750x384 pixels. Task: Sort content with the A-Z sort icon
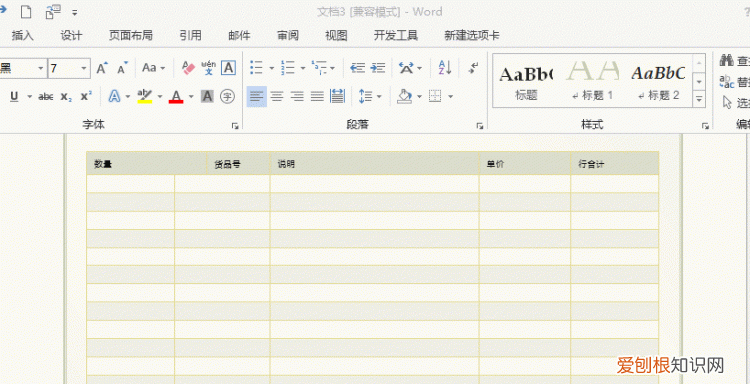point(445,68)
